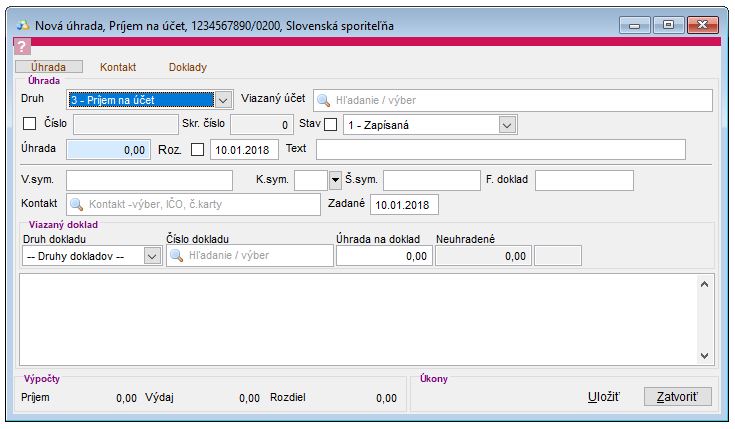
Task: Switch to the Kontakt tab
Action: point(118,67)
